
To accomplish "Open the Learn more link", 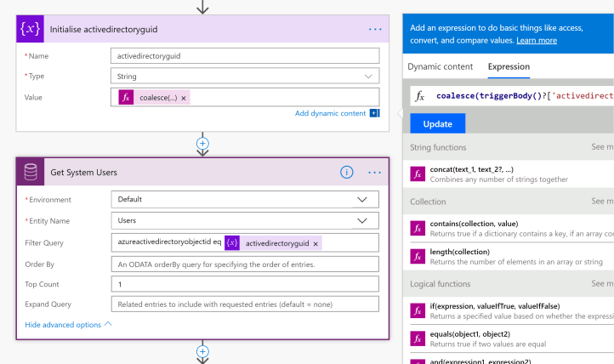I will pyautogui.click(x=536, y=40).
